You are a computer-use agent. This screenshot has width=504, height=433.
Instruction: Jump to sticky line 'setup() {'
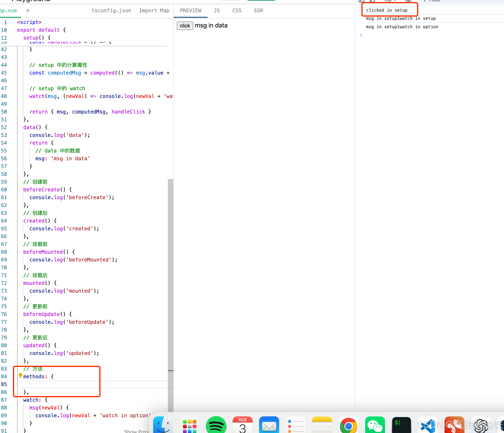point(37,38)
